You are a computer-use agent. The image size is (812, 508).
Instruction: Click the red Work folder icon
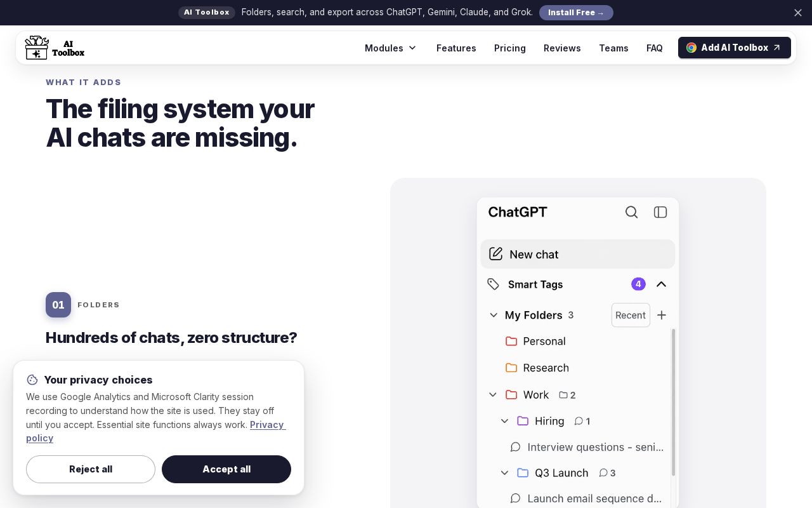(x=511, y=394)
